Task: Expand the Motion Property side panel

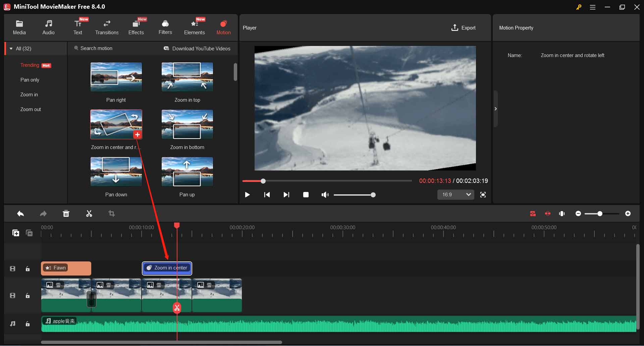Action: pos(496,108)
